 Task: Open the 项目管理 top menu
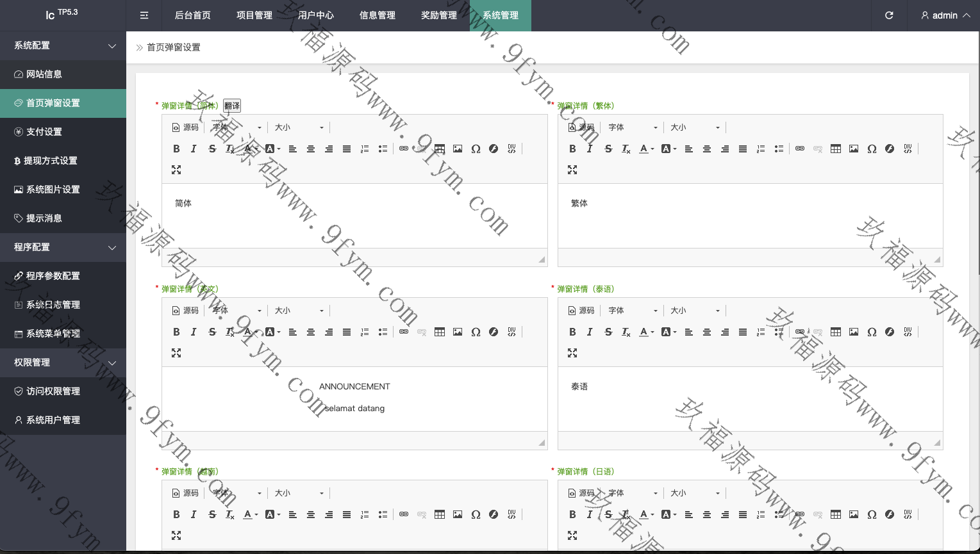pyautogui.click(x=254, y=15)
